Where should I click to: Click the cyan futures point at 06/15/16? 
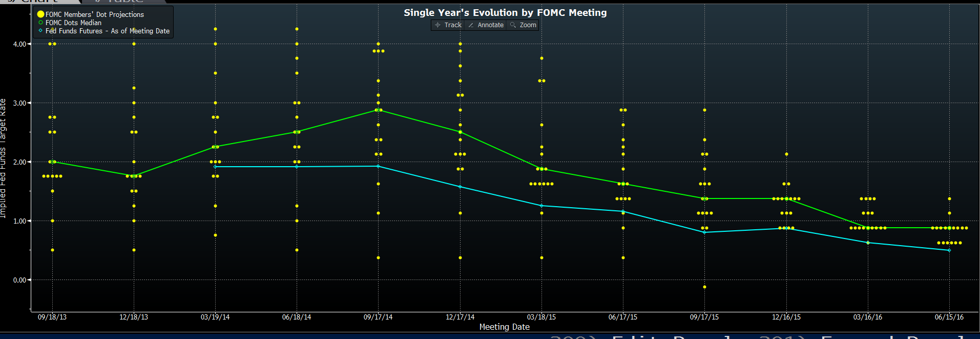pyautogui.click(x=949, y=250)
